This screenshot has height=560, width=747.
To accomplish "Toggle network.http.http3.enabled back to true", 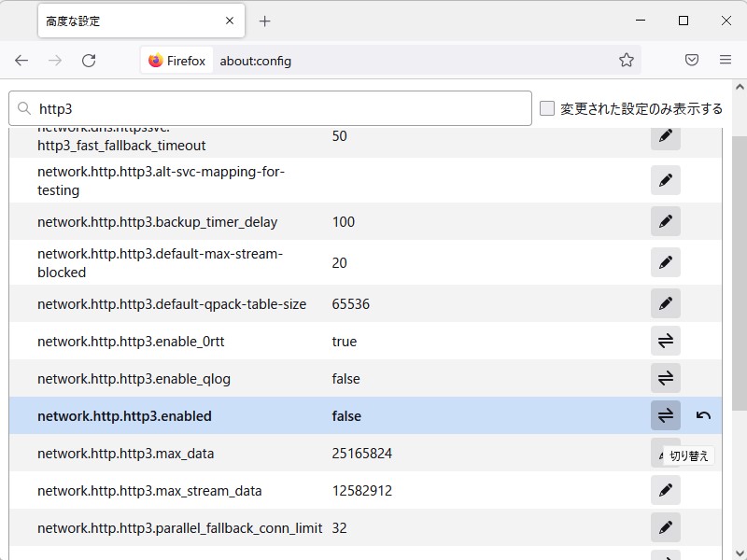I will 666,415.
